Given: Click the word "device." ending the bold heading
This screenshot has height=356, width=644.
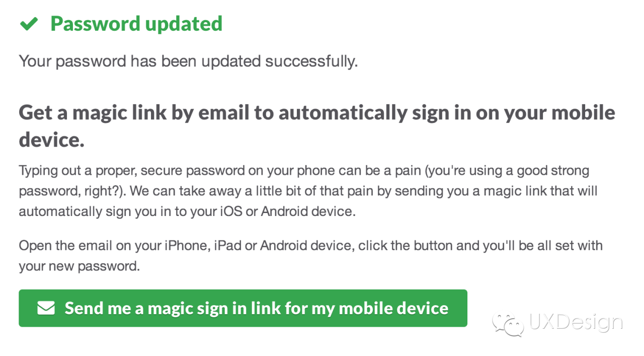Looking at the screenshot, I should 51,140.
